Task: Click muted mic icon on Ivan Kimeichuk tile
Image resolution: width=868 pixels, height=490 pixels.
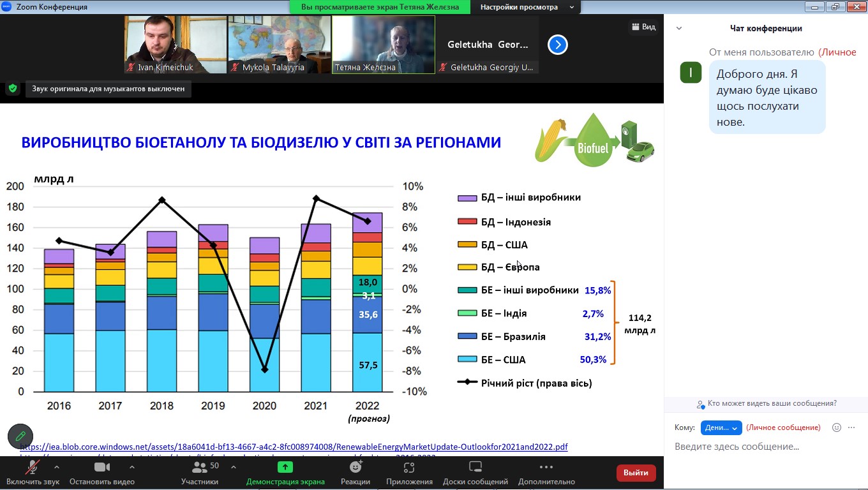Action: (131, 67)
